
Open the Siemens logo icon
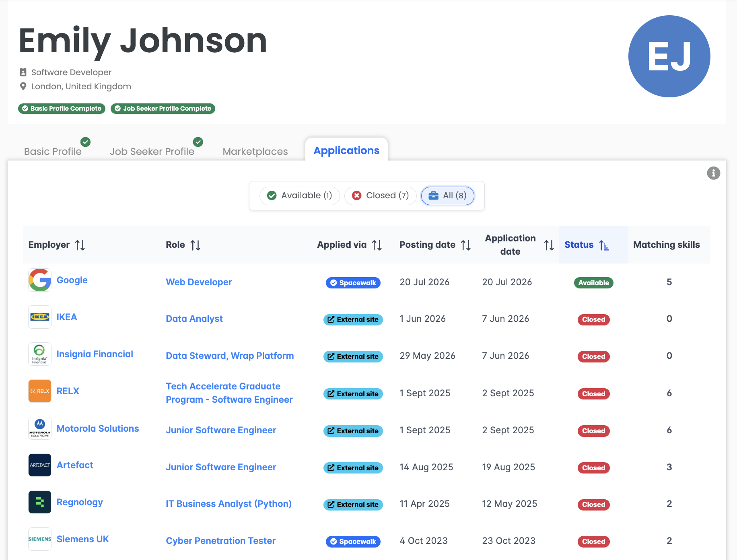pyautogui.click(x=40, y=539)
